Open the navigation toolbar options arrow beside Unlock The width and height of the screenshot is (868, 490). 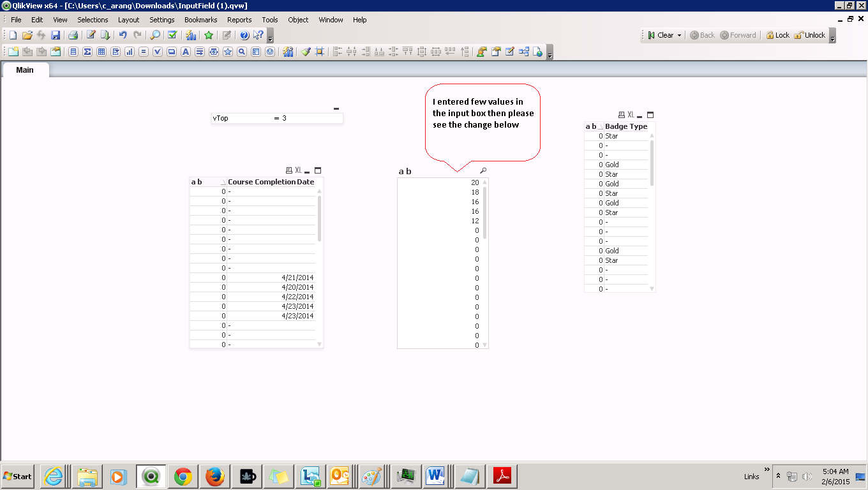(x=832, y=38)
